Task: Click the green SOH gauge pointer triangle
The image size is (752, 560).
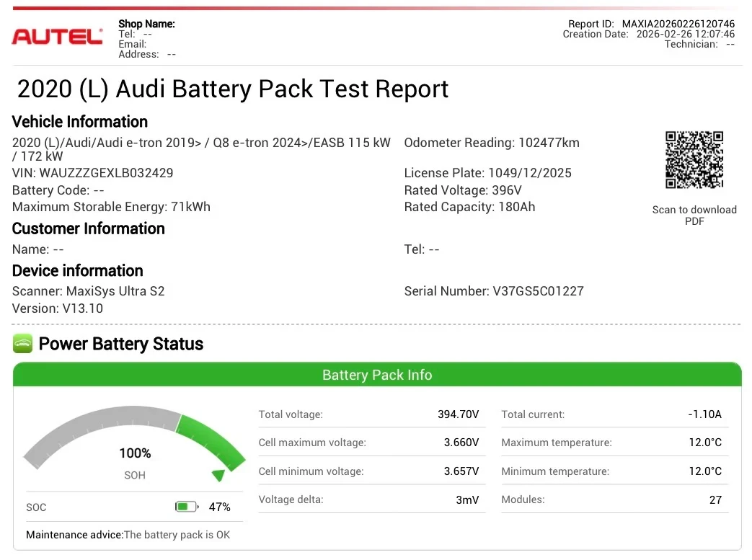Action: point(218,475)
